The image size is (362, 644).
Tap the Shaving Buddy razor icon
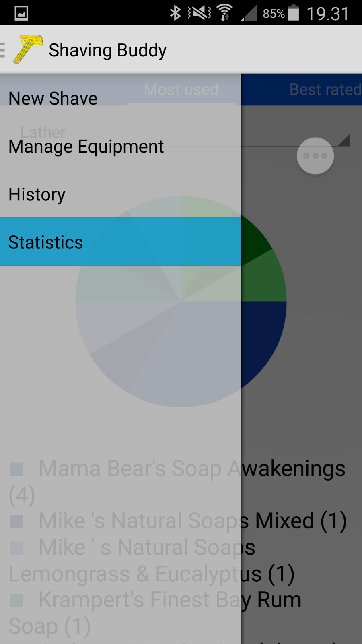[28, 50]
